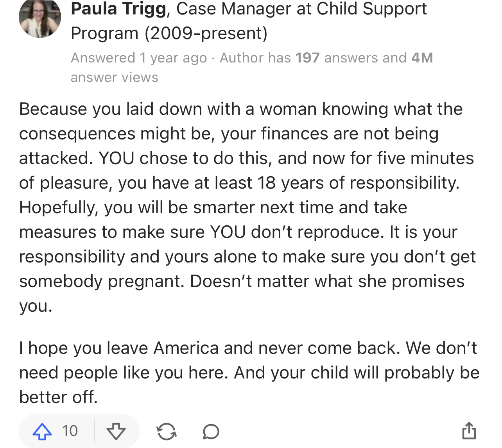Upvote Paula Trigg's answer

[x=42, y=431]
